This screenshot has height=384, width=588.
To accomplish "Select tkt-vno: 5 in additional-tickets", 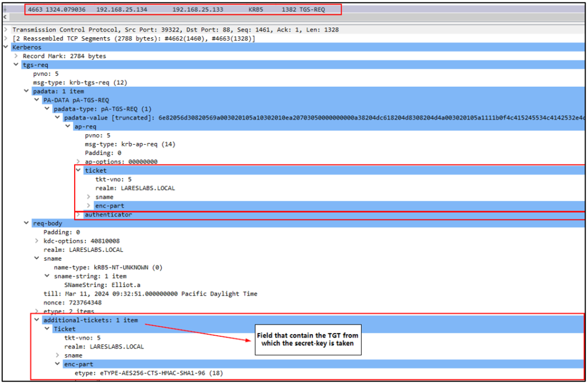I will coord(82,338).
